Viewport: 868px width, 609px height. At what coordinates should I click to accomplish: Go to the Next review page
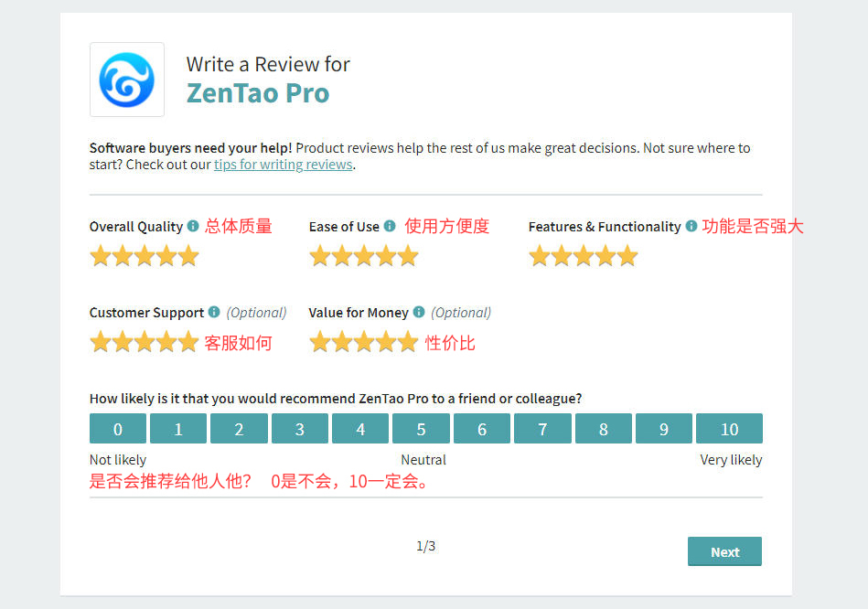pyautogui.click(x=724, y=551)
